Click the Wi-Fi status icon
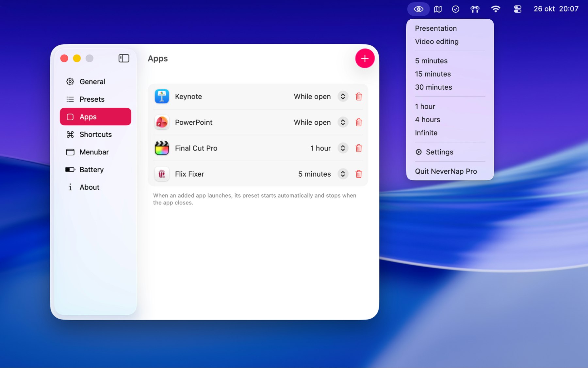Screen dimensions: 588x368 point(496,9)
